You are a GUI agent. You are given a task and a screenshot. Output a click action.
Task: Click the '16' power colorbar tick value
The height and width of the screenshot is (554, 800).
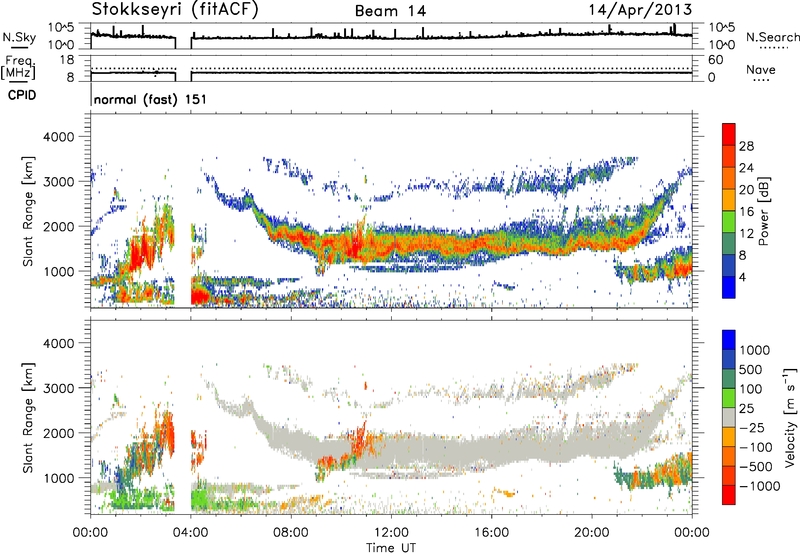[746, 212]
